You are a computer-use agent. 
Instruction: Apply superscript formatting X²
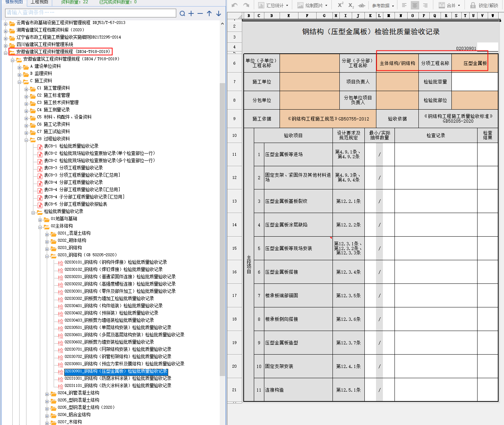(x=340, y=5)
